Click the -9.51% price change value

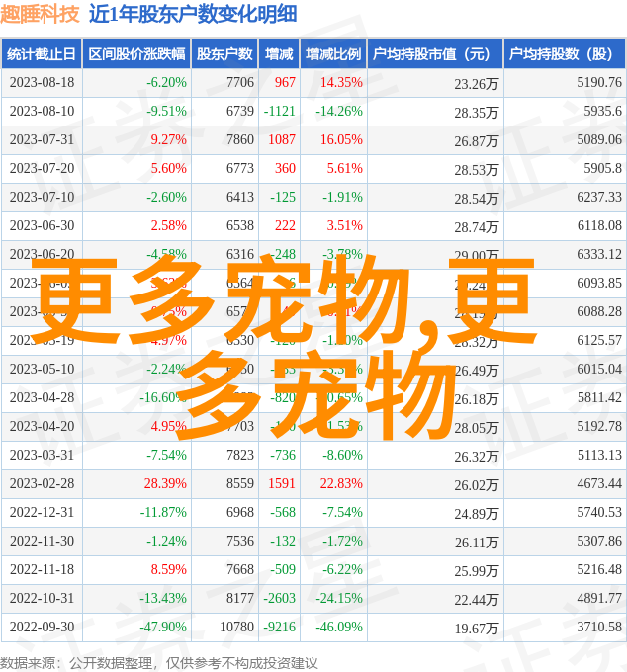(166, 111)
